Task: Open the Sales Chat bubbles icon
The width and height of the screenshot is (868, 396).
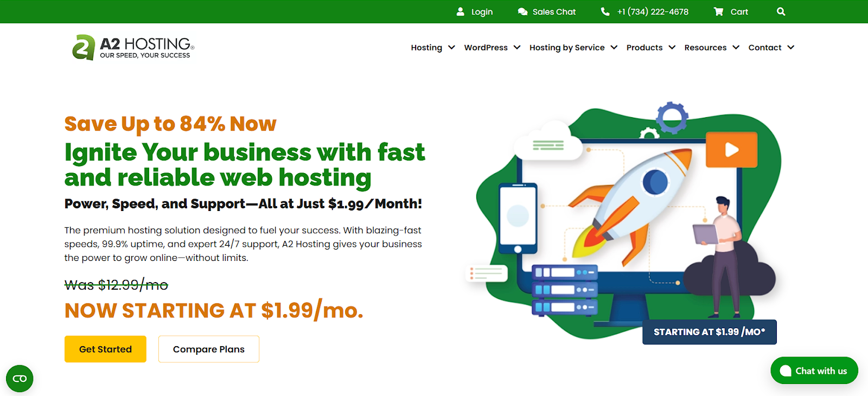Action: pyautogui.click(x=522, y=11)
